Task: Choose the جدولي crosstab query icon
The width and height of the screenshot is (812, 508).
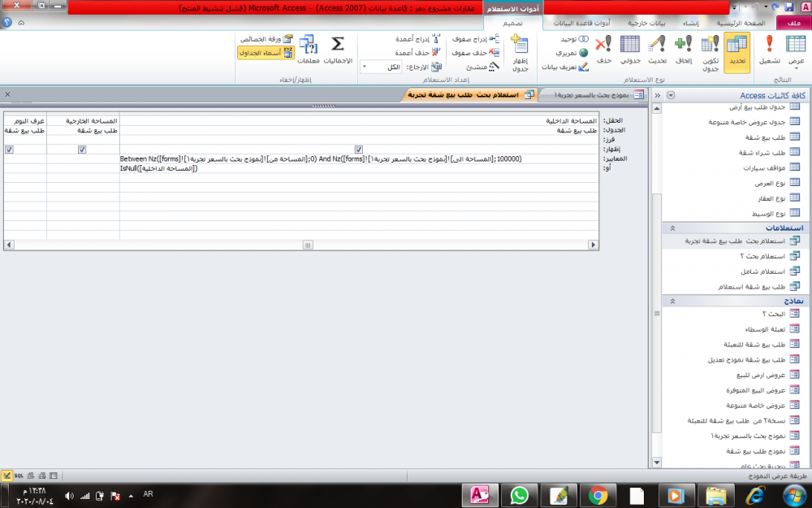Action: tap(630, 50)
